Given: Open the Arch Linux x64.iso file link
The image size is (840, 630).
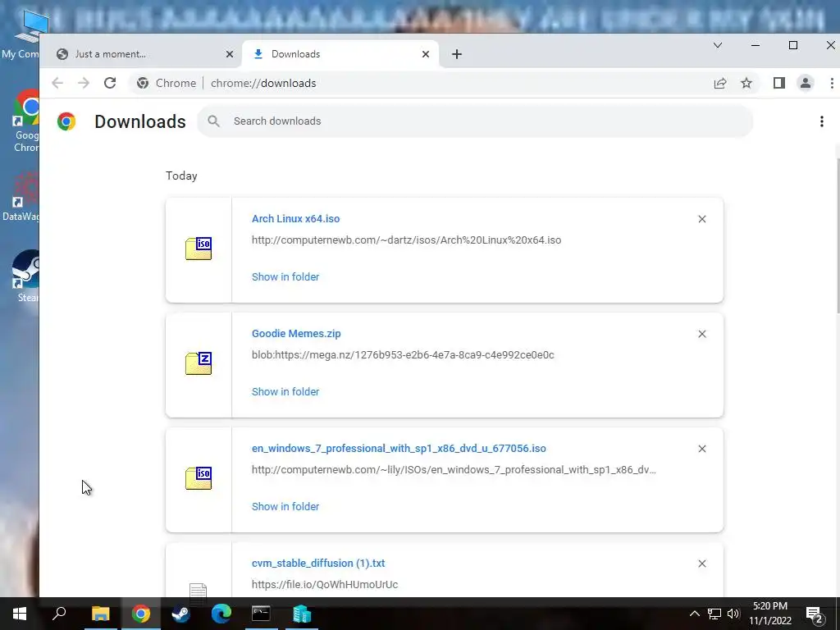Looking at the screenshot, I should pos(295,218).
